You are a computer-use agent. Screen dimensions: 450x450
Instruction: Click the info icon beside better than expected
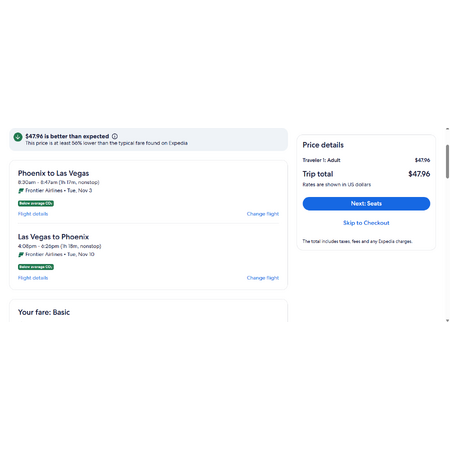pyautogui.click(x=115, y=136)
